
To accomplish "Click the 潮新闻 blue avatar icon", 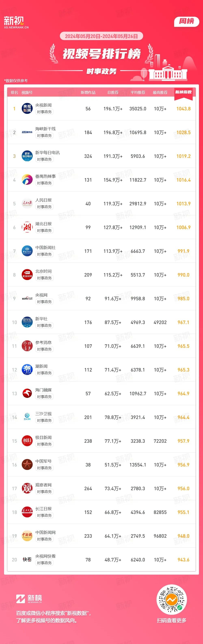I will pyautogui.click(x=27, y=370).
